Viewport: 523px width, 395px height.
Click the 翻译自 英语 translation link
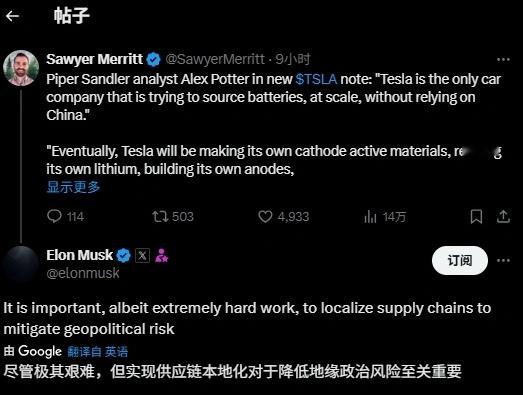tap(97, 352)
